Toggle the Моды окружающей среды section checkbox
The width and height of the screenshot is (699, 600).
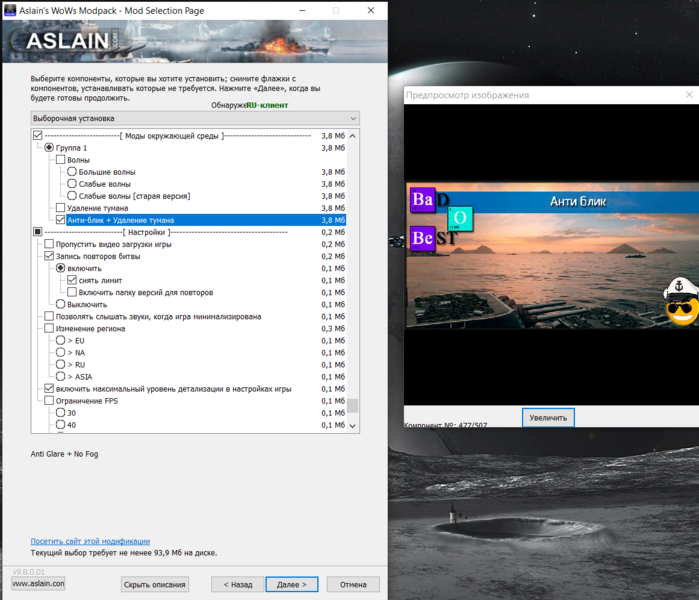coord(37,136)
